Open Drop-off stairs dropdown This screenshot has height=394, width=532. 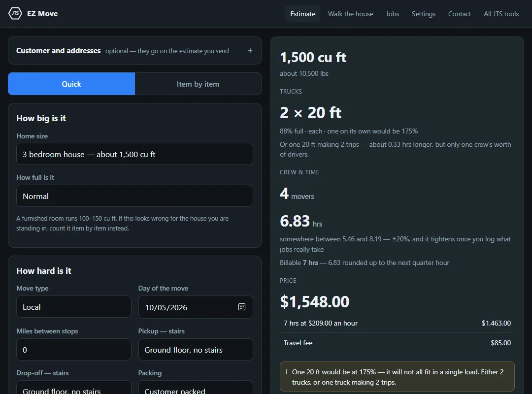click(x=73, y=388)
